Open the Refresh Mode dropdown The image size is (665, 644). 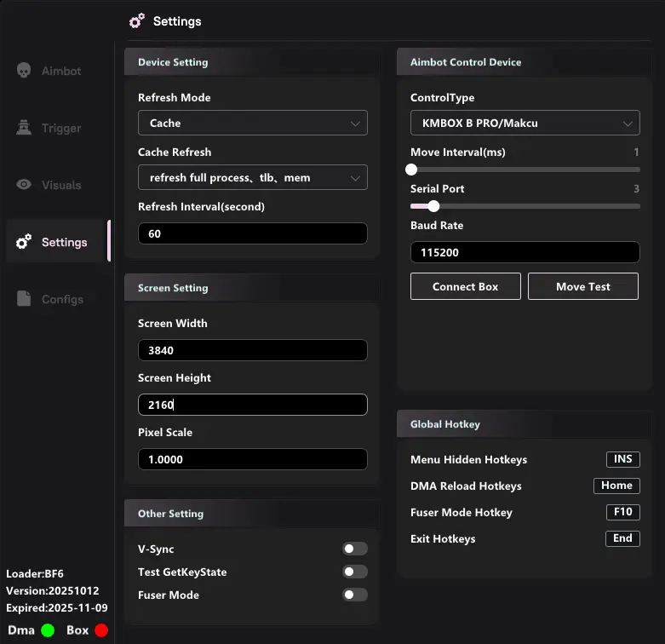coord(252,123)
